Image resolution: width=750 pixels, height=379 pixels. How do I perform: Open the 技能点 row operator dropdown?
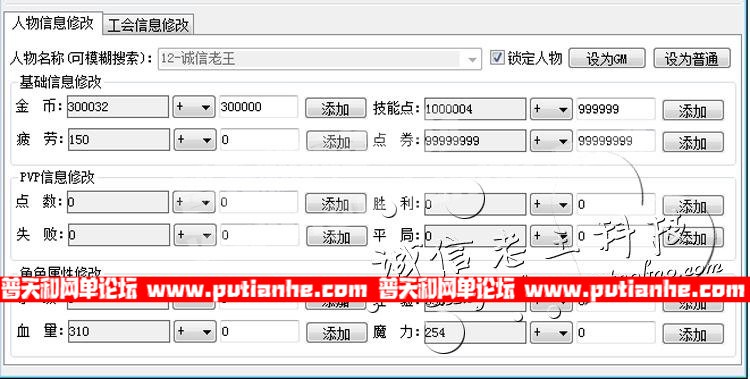click(x=551, y=109)
